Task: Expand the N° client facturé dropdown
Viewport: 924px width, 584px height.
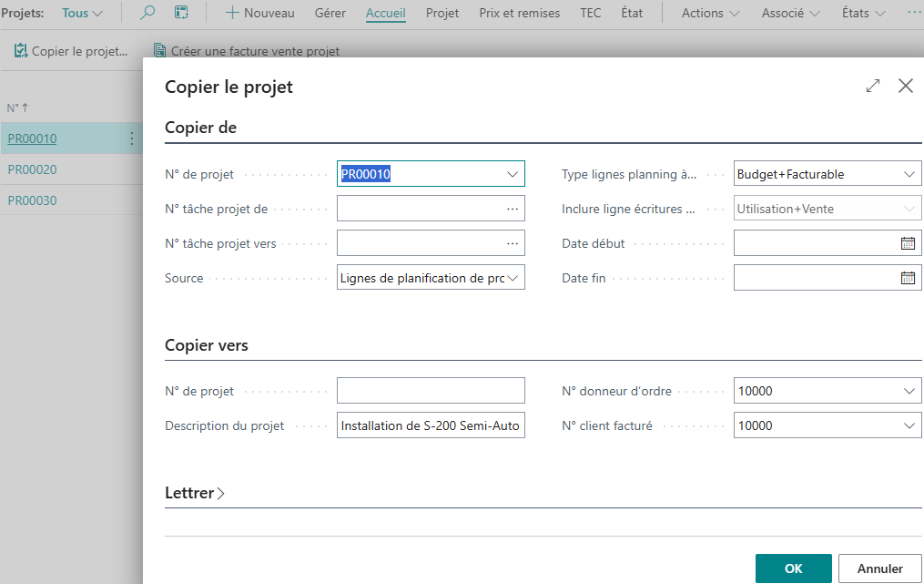Action: 909,425
